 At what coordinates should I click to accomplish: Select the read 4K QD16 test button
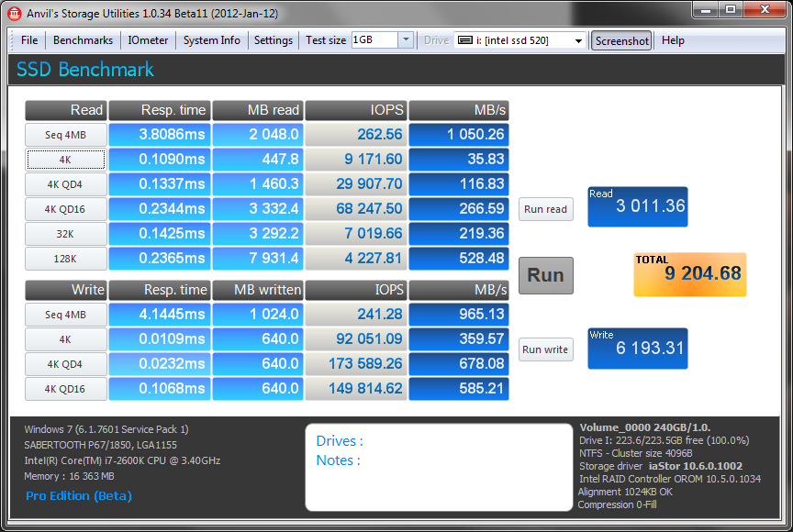[66, 209]
